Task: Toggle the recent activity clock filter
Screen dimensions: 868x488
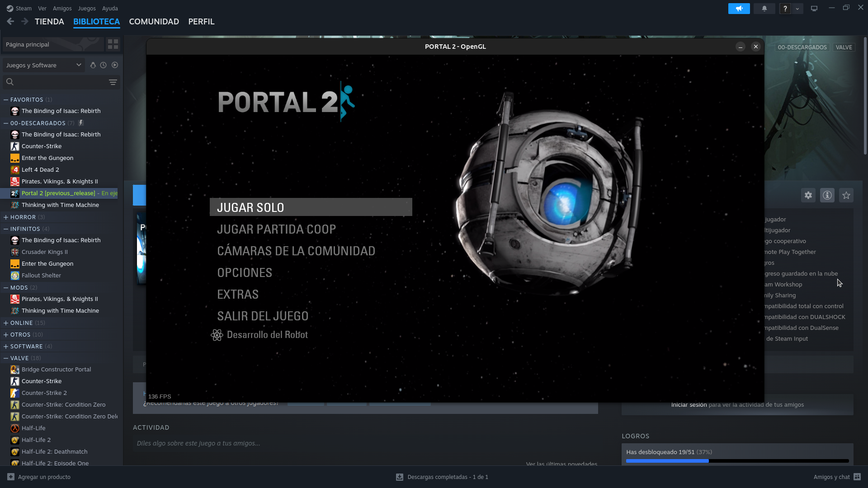Action: [104, 65]
